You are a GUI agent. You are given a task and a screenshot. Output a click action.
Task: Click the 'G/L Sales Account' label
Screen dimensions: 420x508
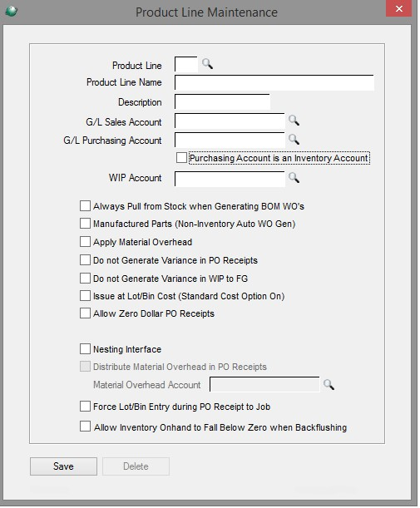tap(124, 122)
